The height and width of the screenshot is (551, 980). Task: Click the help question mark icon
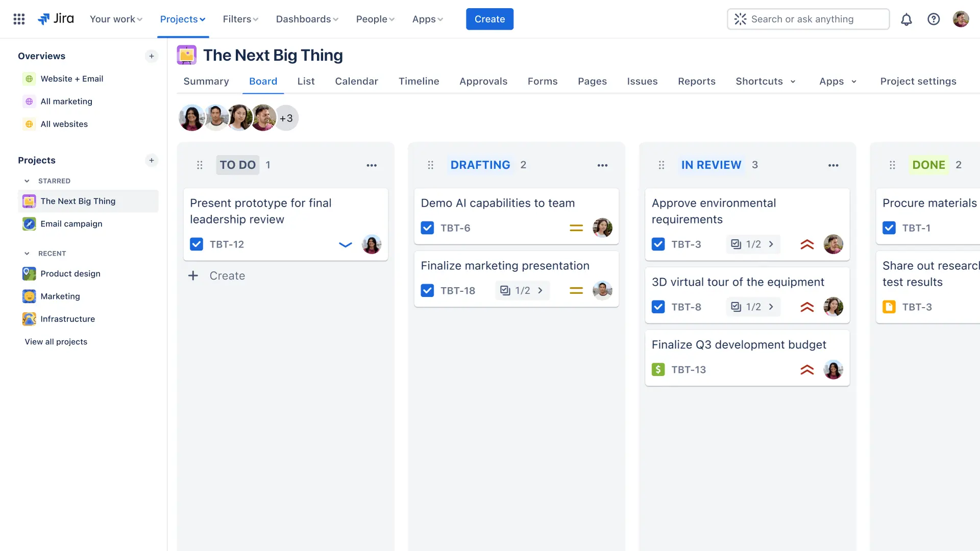pyautogui.click(x=933, y=19)
